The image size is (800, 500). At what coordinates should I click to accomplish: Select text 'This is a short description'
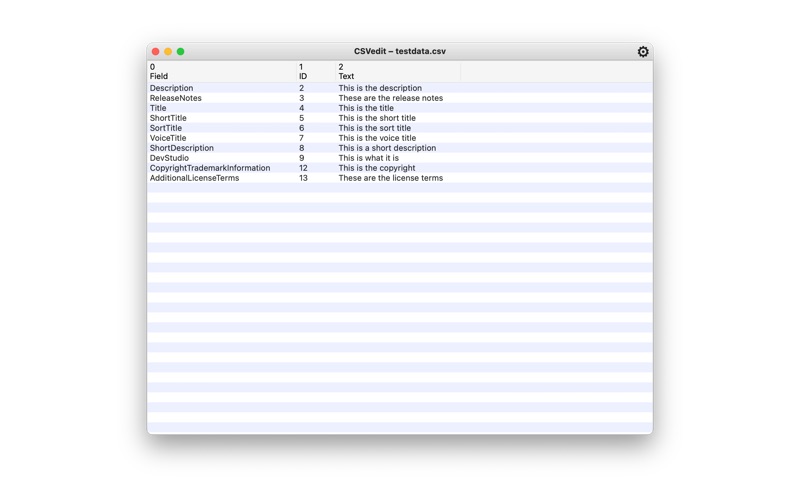pos(387,148)
